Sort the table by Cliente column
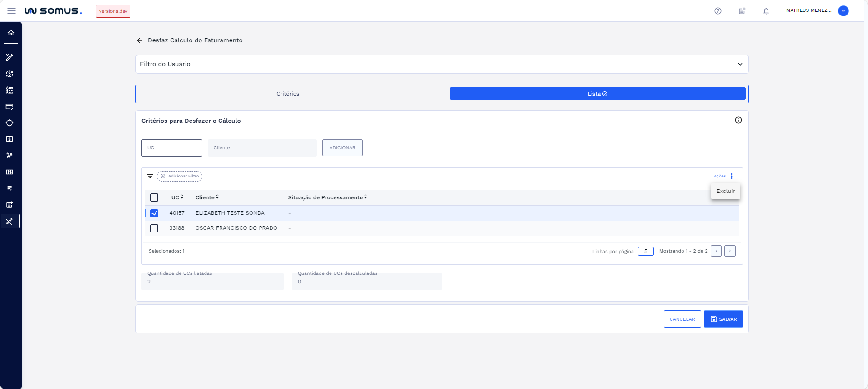Viewport: 868px width, 389px height. 217,197
